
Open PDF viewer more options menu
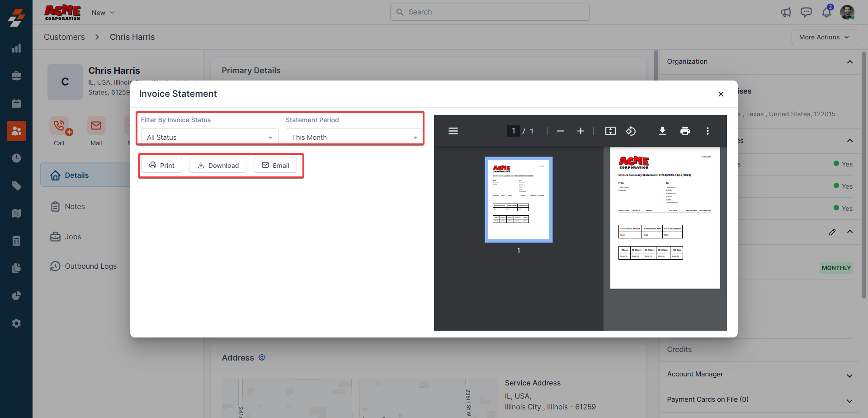point(708,131)
